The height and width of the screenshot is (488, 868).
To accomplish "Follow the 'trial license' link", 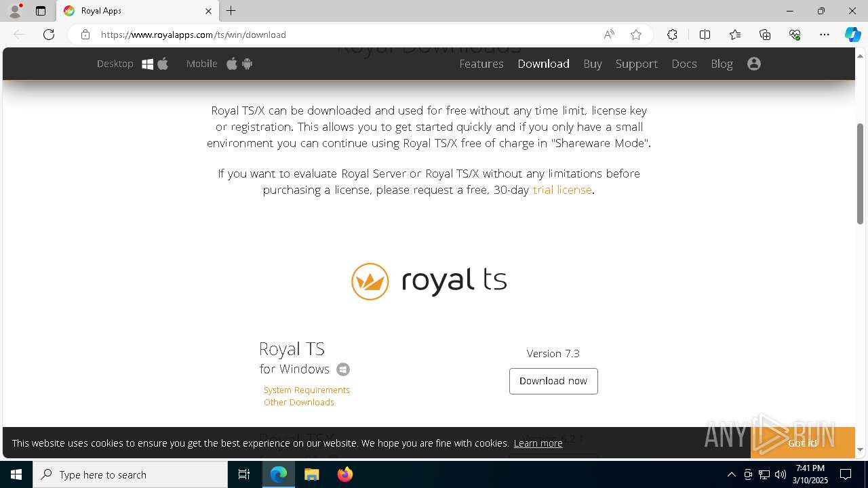I will [562, 190].
